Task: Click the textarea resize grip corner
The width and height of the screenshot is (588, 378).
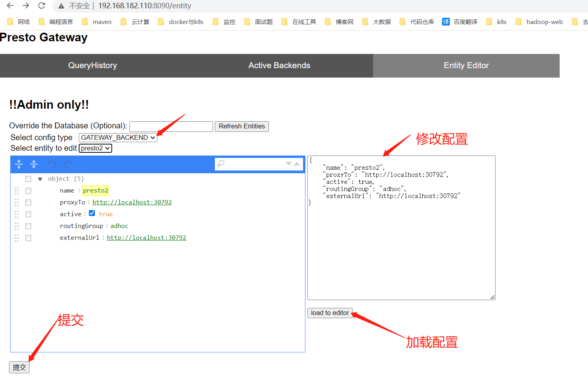Action: click(x=492, y=297)
